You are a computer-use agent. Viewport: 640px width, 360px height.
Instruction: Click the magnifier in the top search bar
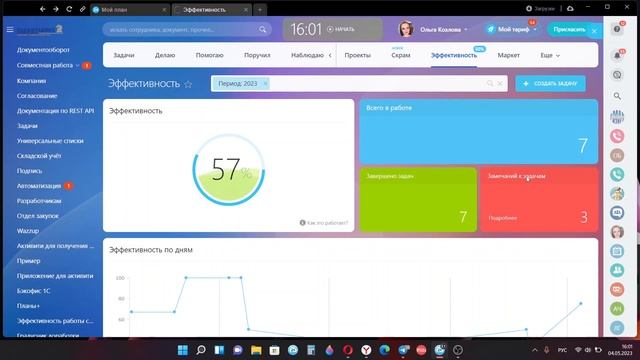[262, 29]
